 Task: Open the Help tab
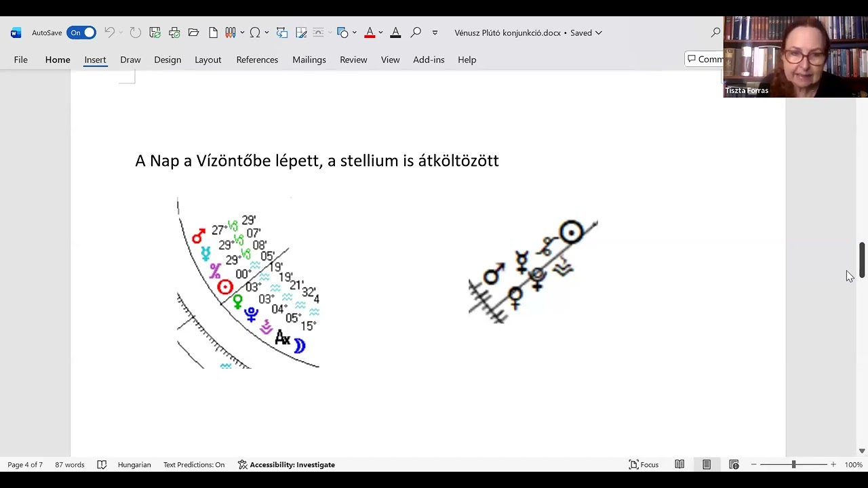[x=467, y=60]
